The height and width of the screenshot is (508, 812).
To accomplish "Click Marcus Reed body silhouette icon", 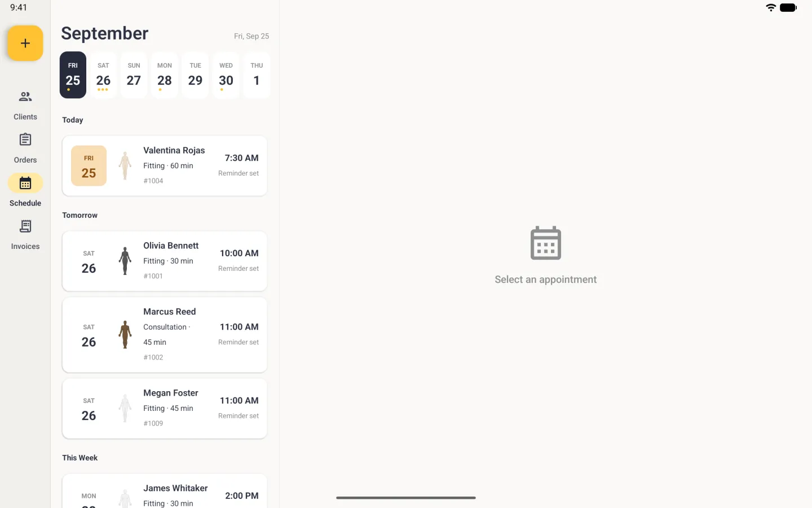I will click(x=125, y=335).
